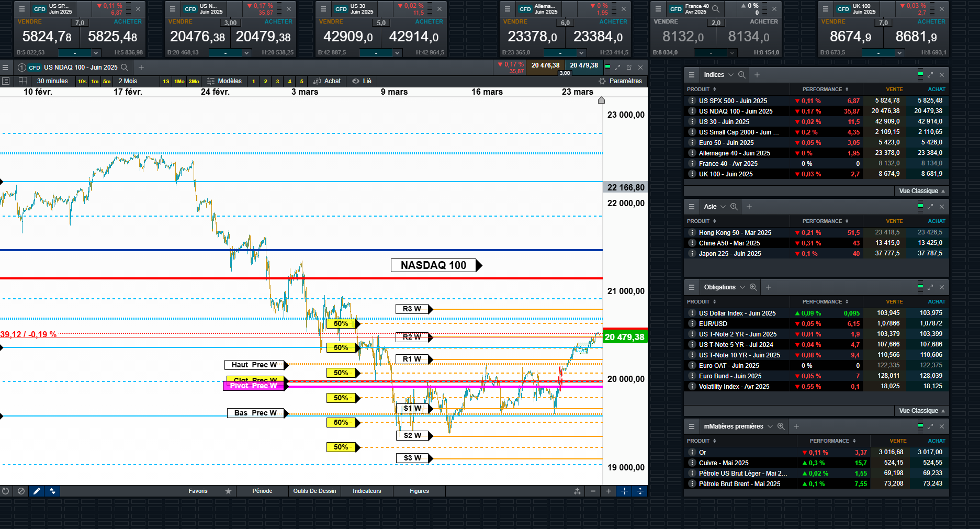Open the NASDAQ chart hamburger menu
980x529 pixels.
pos(5,67)
